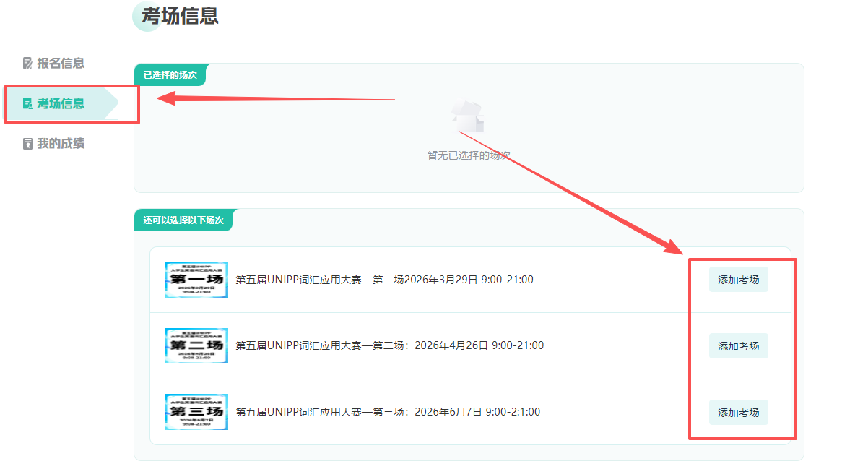Open the 报名信息 menu label
The height and width of the screenshot is (469, 868).
click(61, 64)
